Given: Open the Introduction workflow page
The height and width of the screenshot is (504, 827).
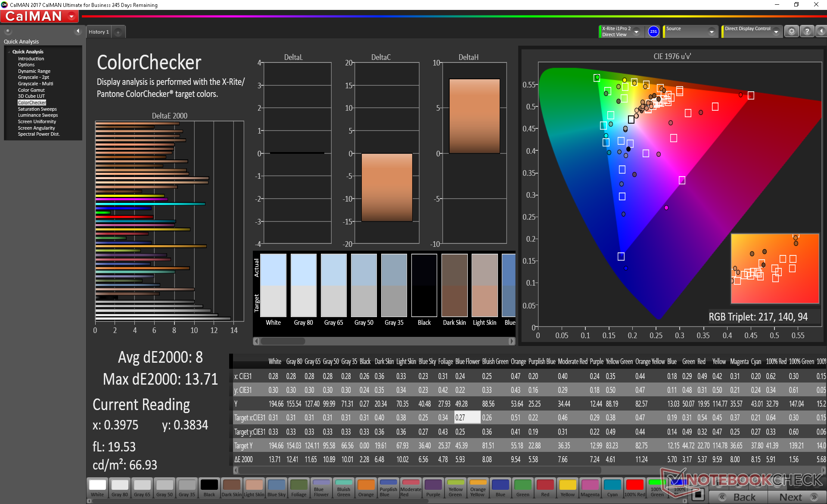Looking at the screenshot, I should pyautogui.click(x=31, y=59).
